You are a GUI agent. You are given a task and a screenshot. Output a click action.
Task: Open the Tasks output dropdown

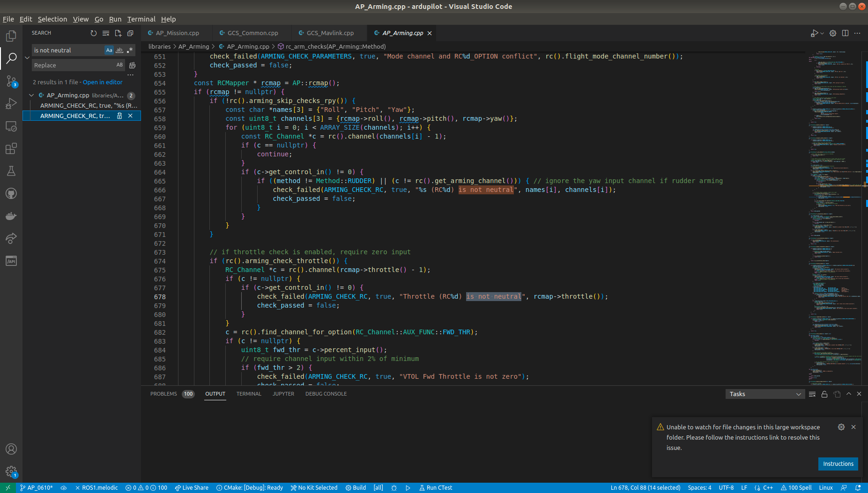coord(764,394)
